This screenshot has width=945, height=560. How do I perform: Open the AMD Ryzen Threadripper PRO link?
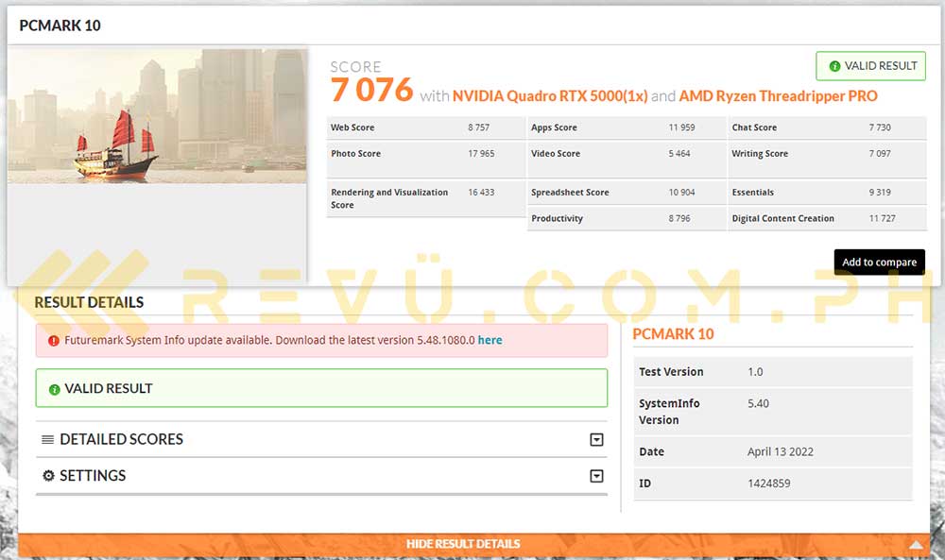[x=778, y=96]
